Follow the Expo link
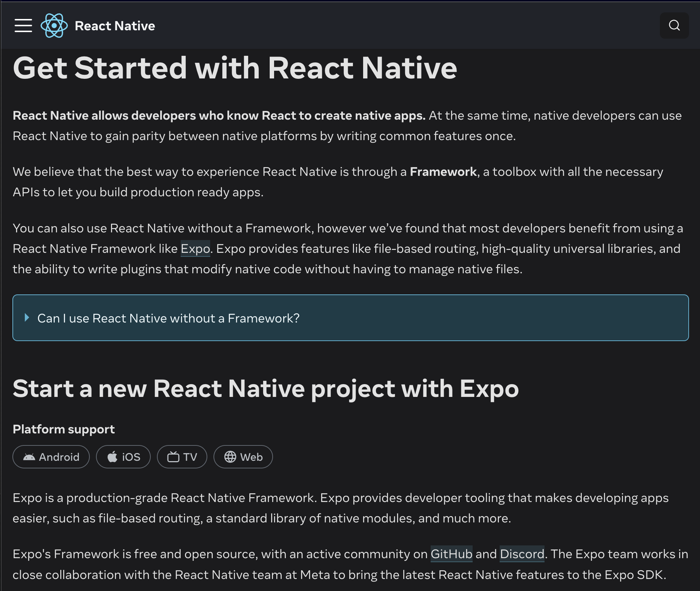This screenshot has height=591, width=700. [x=195, y=248]
